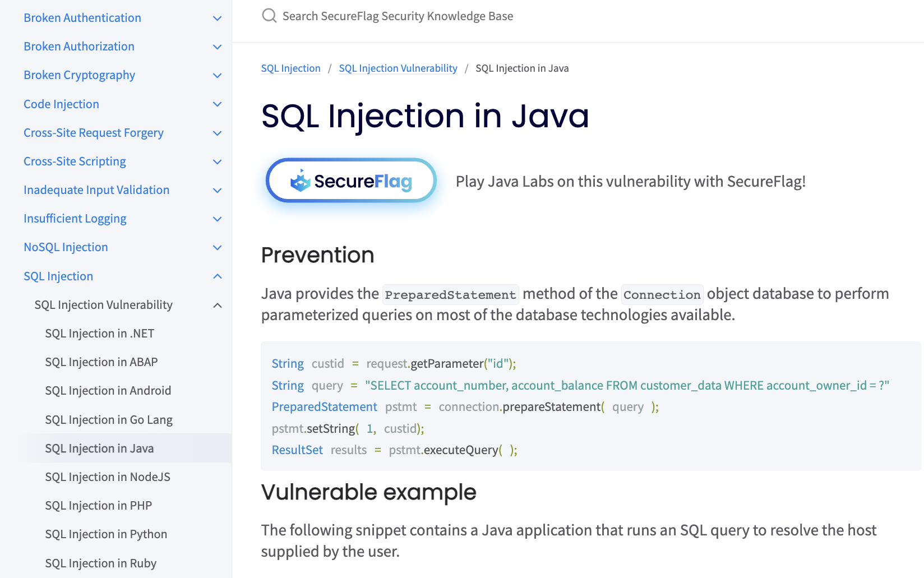Viewport: 924px width, 578px height.
Task: Click the chevron beside Code Injection
Action: tap(217, 104)
